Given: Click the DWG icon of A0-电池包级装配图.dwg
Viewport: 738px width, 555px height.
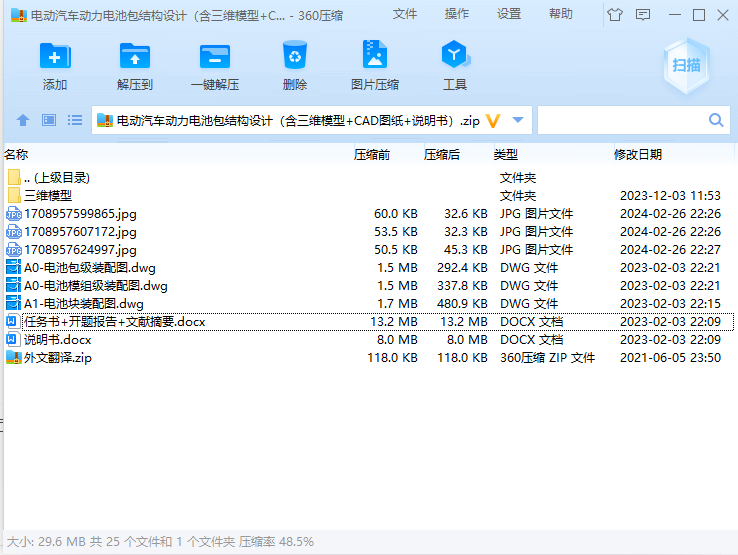Looking at the screenshot, I should [x=13, y=267].
